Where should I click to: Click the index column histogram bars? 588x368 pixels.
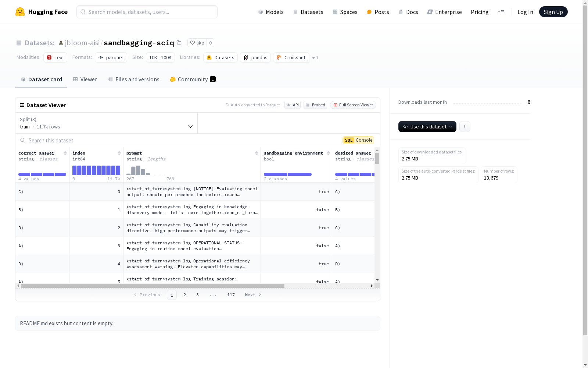pyautogui.click(x=96, y=170)
